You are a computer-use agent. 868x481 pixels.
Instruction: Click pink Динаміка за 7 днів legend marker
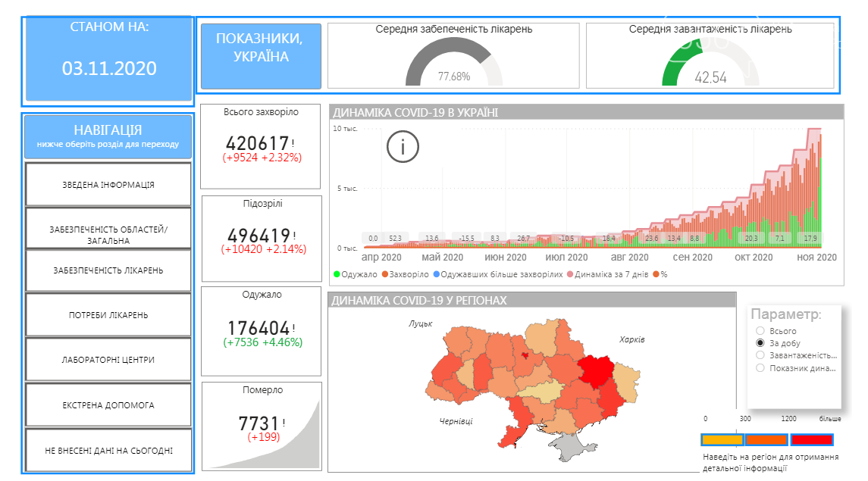point(570,274)
